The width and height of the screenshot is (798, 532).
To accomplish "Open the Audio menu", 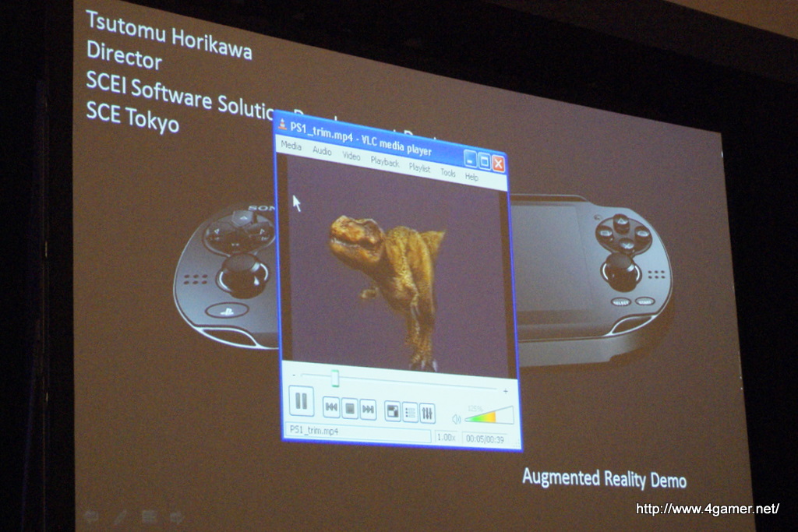I will click(322, 150).
